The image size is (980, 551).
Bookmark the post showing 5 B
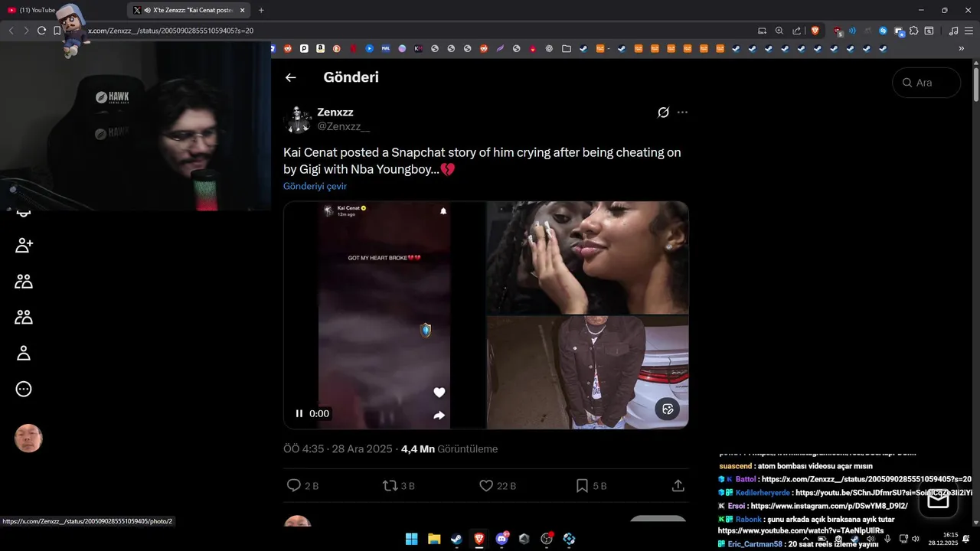click(582, 485)
